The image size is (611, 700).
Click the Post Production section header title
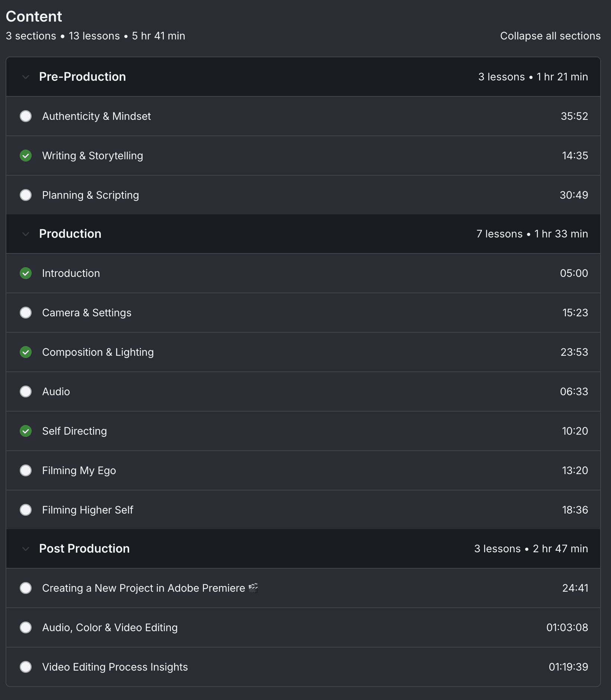84,549
